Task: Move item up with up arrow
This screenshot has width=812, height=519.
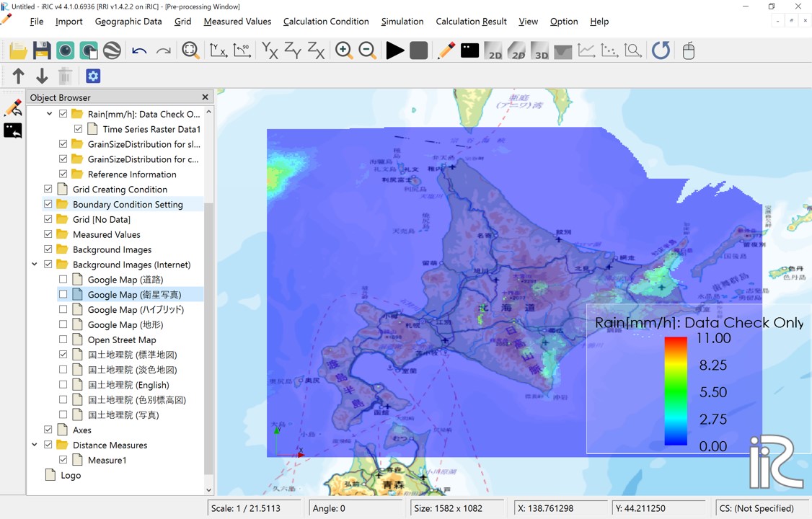Action: pos(18,76)
